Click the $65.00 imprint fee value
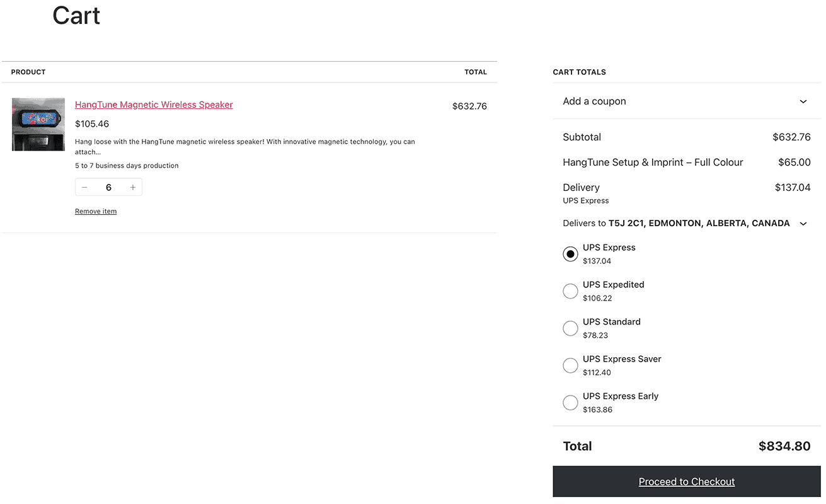The height and width of the screenshot is (504, 826). pos(794,162)
